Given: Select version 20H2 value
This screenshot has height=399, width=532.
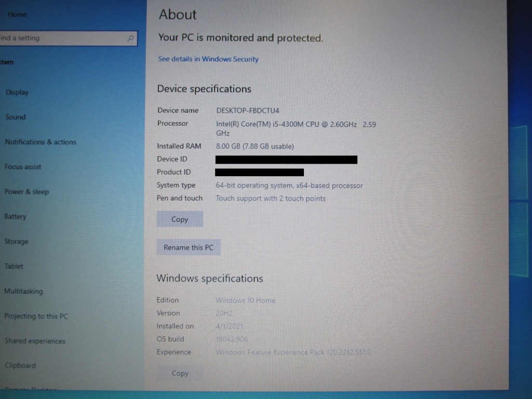Looking at the screenshot, I should 224,313.
